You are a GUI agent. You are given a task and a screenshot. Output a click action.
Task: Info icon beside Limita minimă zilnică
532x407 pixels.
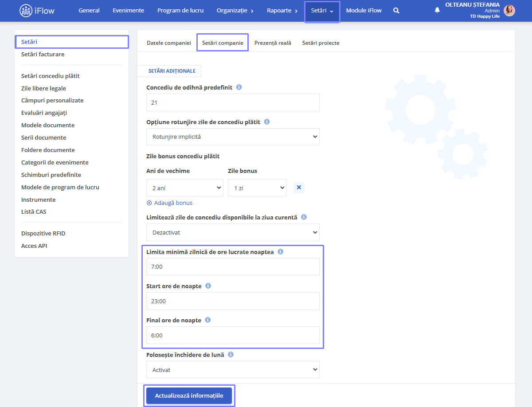click(x=280, y=251)
